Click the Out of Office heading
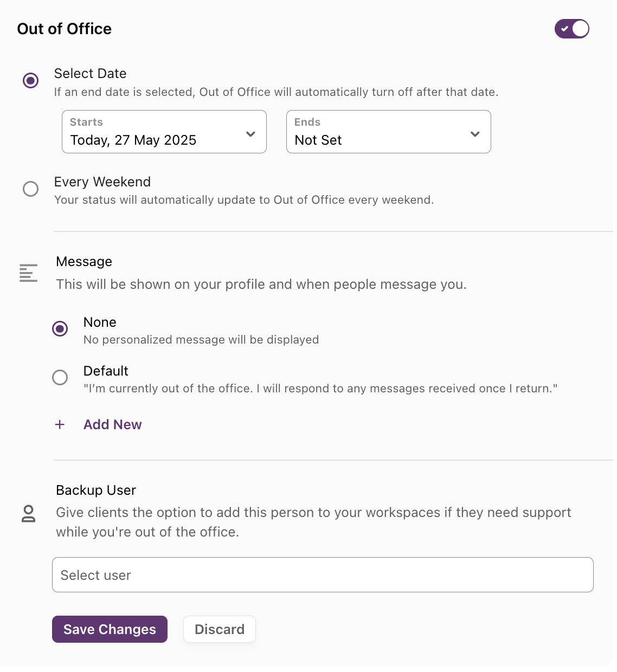The height and width of the screenshot is (672, 617). click(x=64, y=29)
